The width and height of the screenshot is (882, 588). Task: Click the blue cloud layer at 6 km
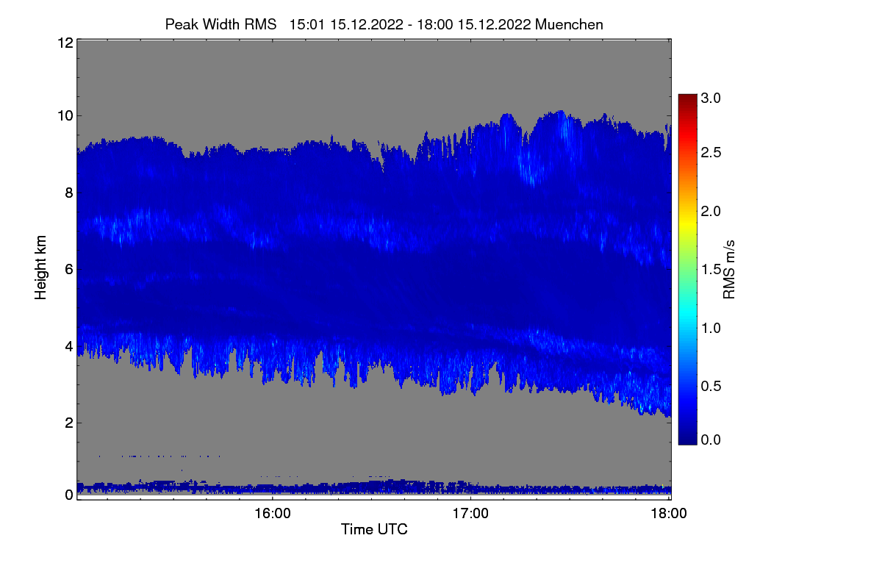[x=373, y=269]
